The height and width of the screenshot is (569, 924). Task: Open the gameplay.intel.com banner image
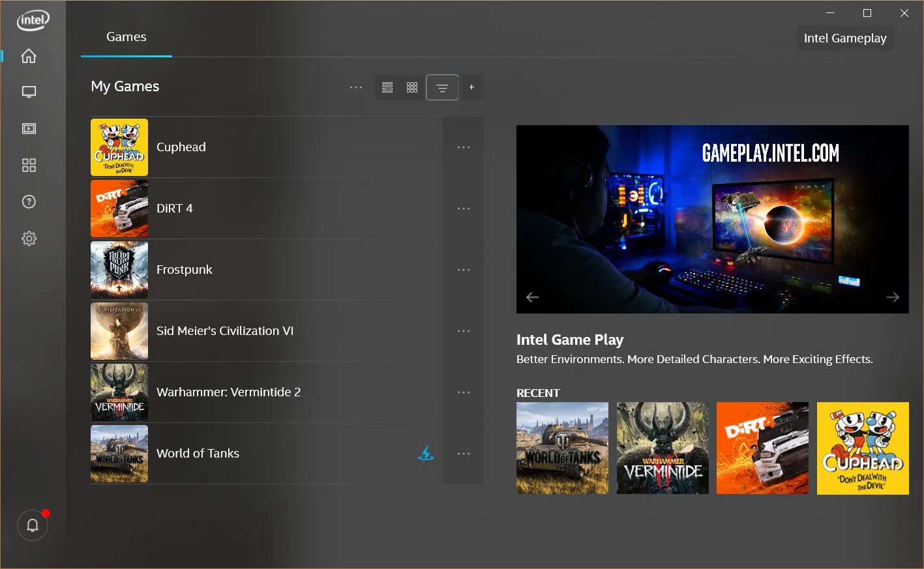pyautogui.click(x=713, y=219)
